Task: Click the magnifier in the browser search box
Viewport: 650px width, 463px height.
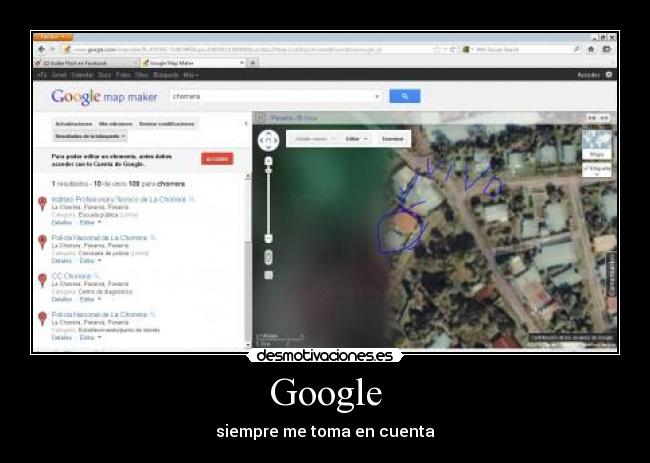Action: pos(577,49)
